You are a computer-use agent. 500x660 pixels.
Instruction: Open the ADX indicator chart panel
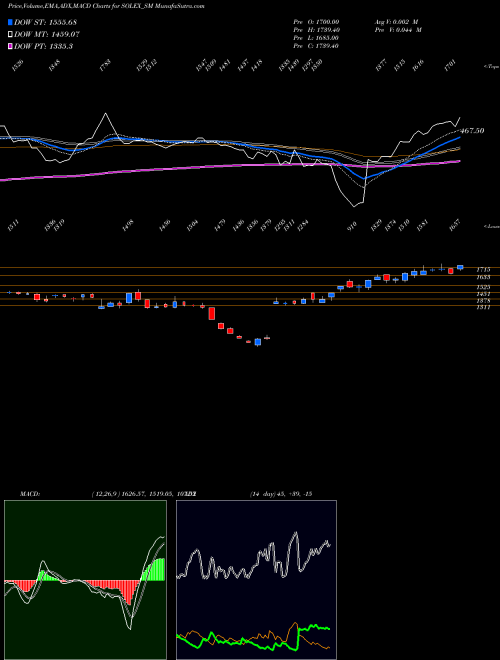[256, 580]
